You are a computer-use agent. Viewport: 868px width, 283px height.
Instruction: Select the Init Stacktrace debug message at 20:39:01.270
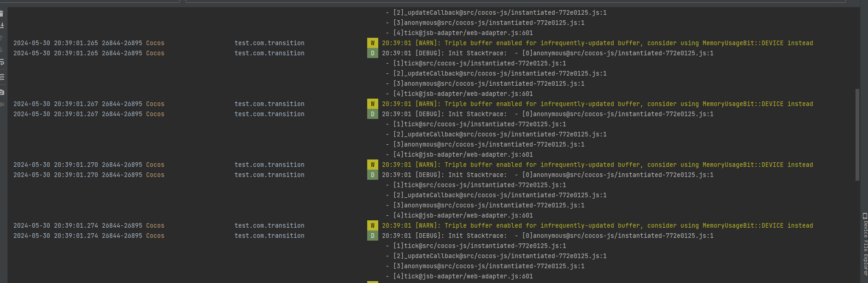coord(548,175)
